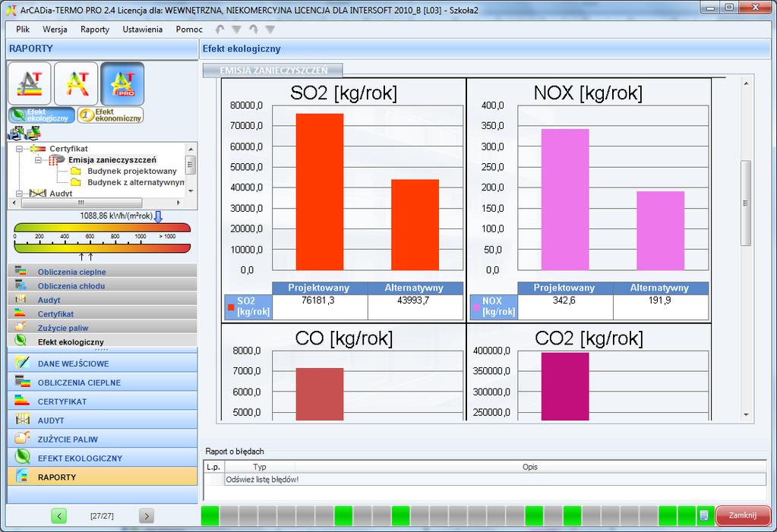Click the tree panel scroll down arrow
This screenshot has height=532, width=777.
(x=191, y=191)
